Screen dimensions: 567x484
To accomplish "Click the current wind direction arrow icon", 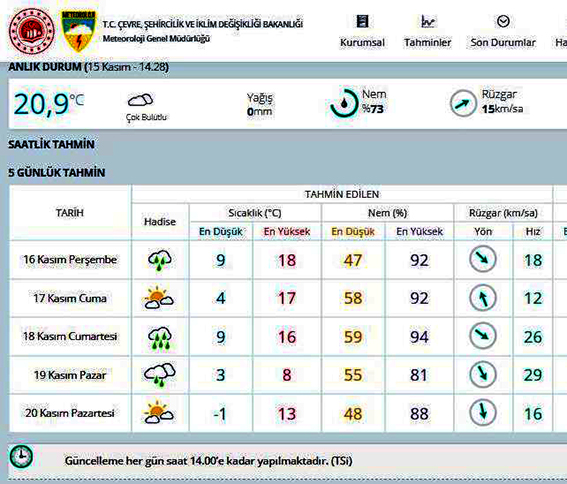I will (463, 103).
